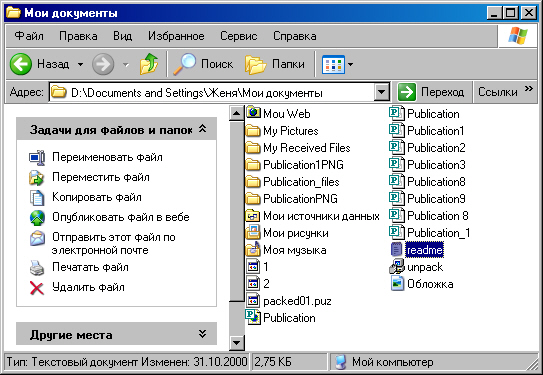Image resolution: width=543 pixels, height=375 pixels.
Task: Click the file list scrollbar down arrow
Action: click(237, 343)
